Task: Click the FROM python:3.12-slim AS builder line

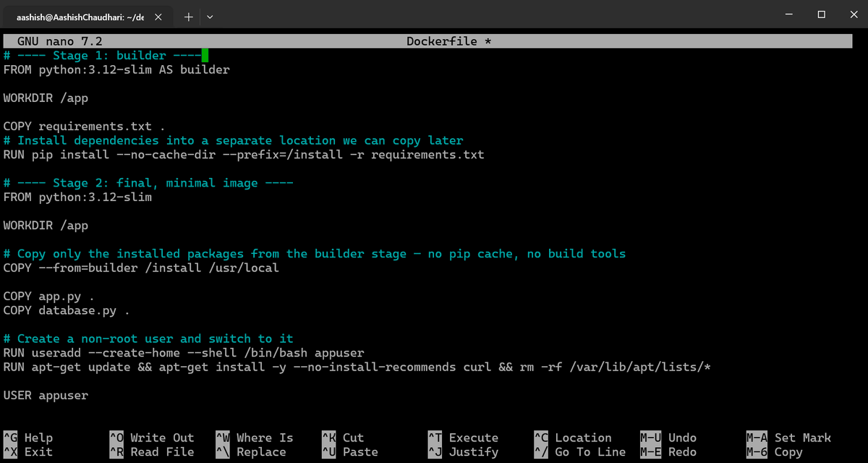Action: [x=116, y=70]
